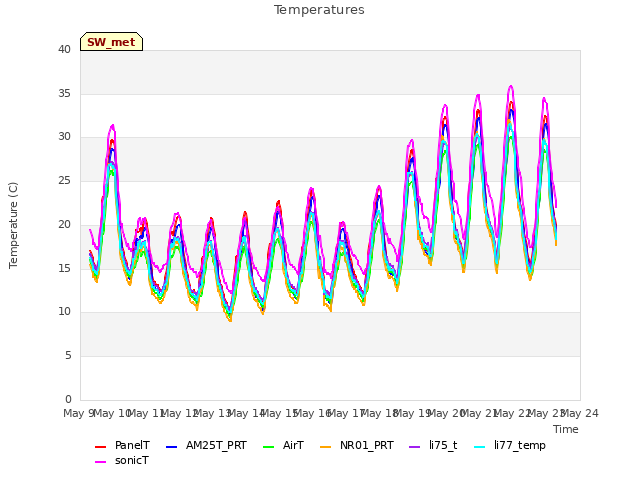Click the y-axis label 40
Viewport: 640px width, 480px height.
click(x=64, y=50)
